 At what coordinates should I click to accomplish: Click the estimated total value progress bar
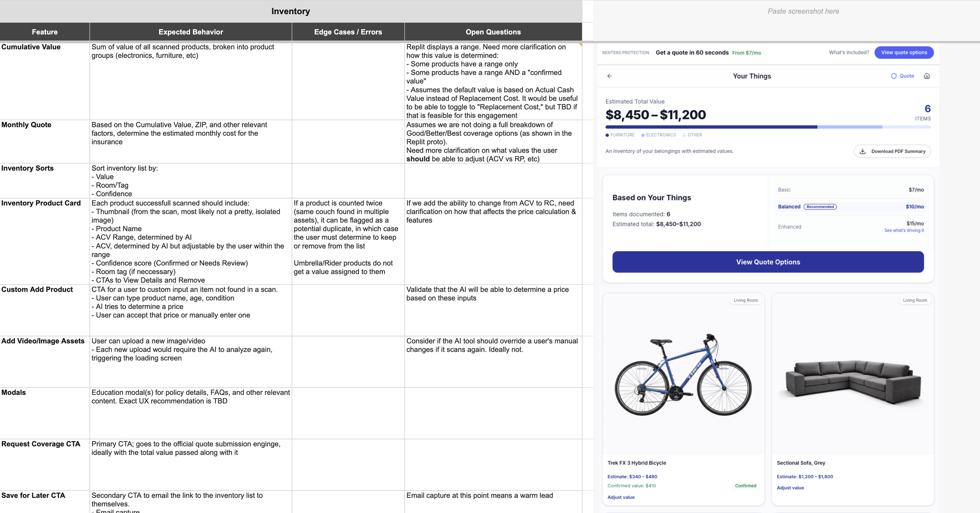point(768,127)
